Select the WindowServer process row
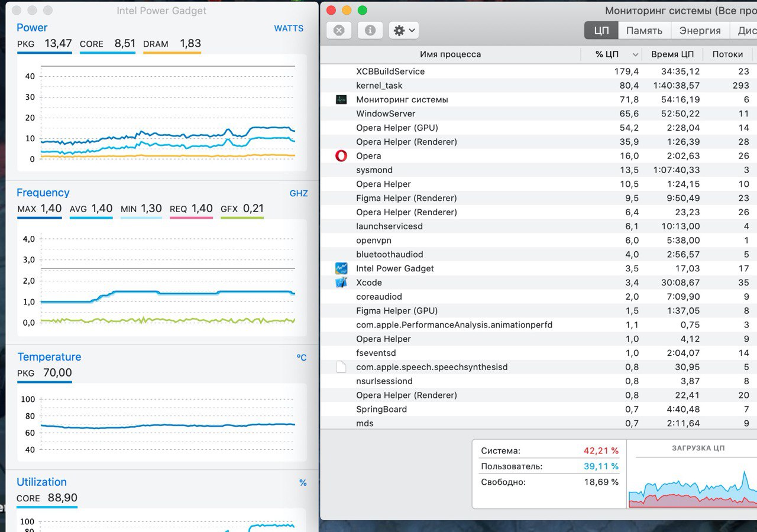 pos(539,113)
